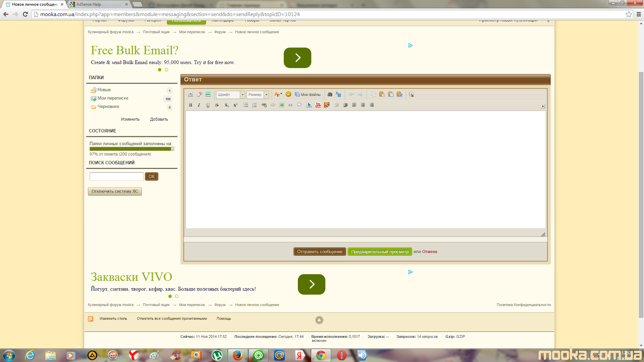Click Политика Конфиденциальности link
644x362 pixels.
coord(524,305)
